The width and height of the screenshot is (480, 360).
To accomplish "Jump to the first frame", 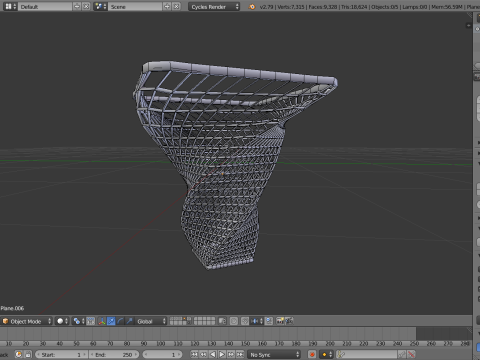I will tap(194, 354).
